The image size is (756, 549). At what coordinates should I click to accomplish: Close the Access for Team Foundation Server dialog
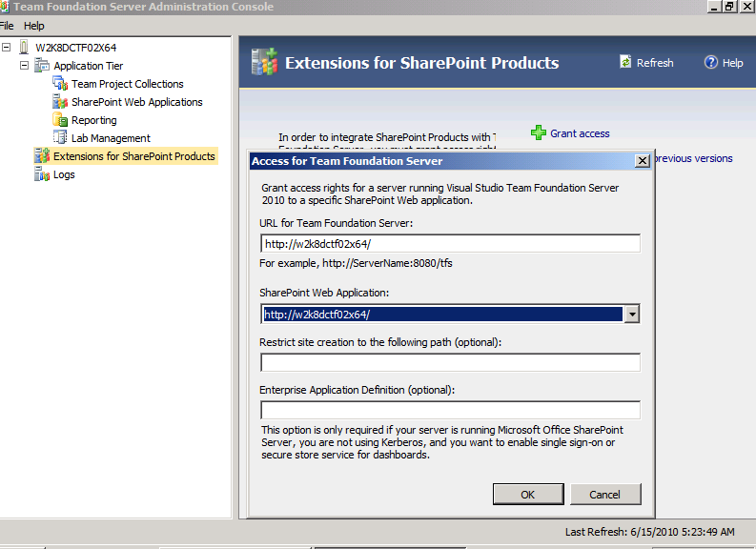click(643, 160)
